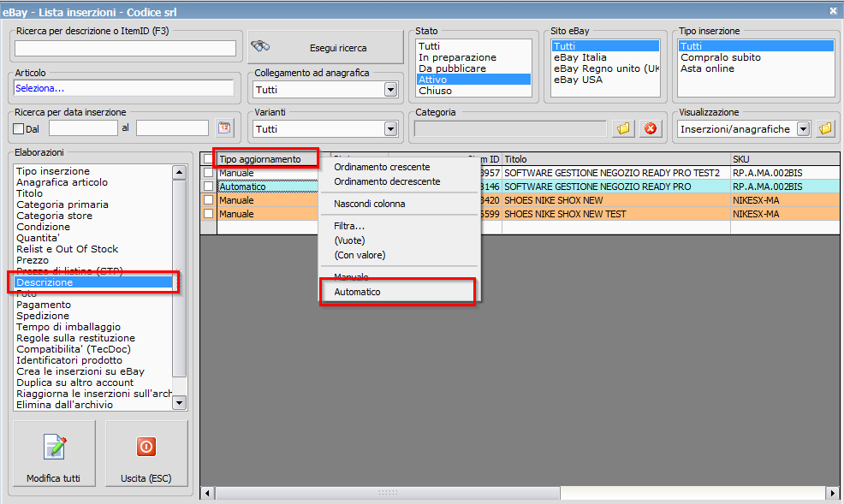Click horizontal scrollbar left arrow
Image resolution: width=844 pixels, height=504 pixels.
[208, 493]
